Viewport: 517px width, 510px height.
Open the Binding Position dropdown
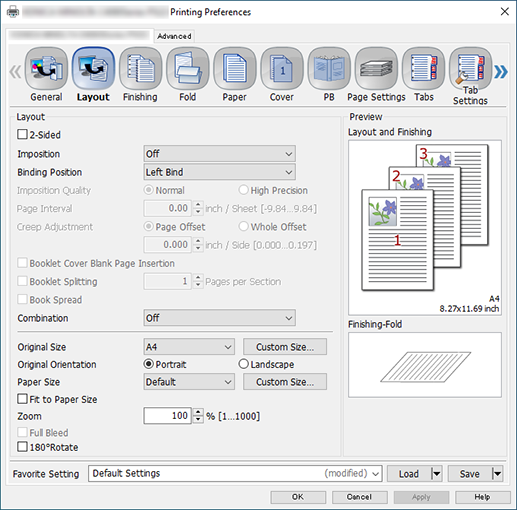(x=219, y=172)
